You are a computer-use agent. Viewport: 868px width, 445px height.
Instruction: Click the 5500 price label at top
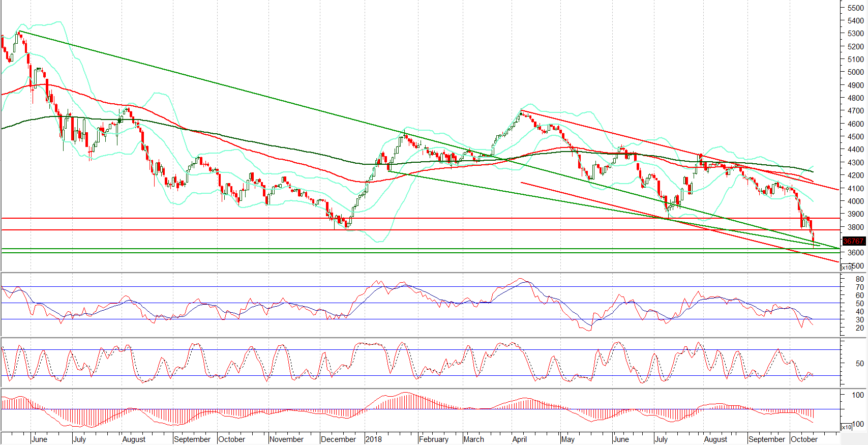855,8
